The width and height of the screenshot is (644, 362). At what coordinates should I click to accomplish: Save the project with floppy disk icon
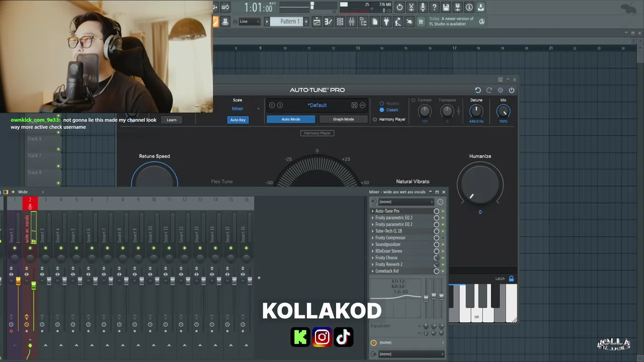tap(446, 7)
